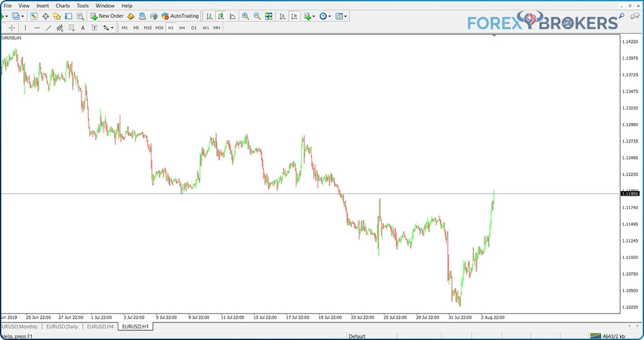The height and width of the screenshot is (340, 644).
Task: Switch to the EURUSD,Daily chart tab
Action: coord(62,326)
